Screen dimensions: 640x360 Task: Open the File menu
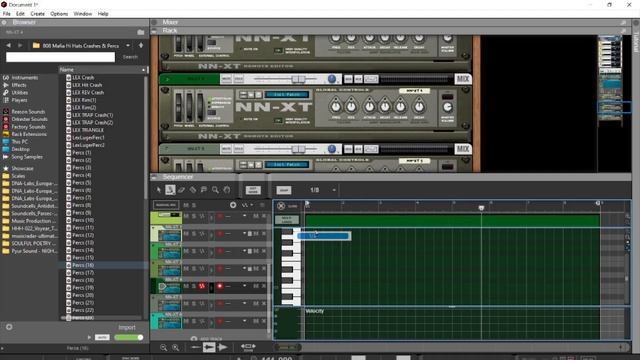7,13
